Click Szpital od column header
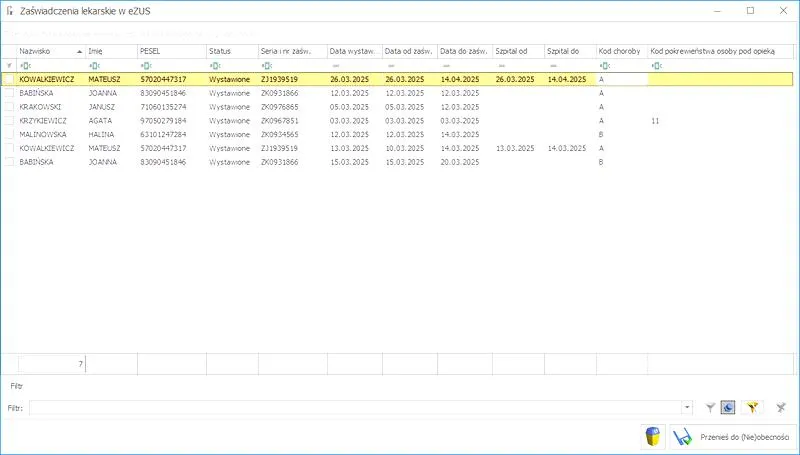800x455 pixels. click(518, 51)
